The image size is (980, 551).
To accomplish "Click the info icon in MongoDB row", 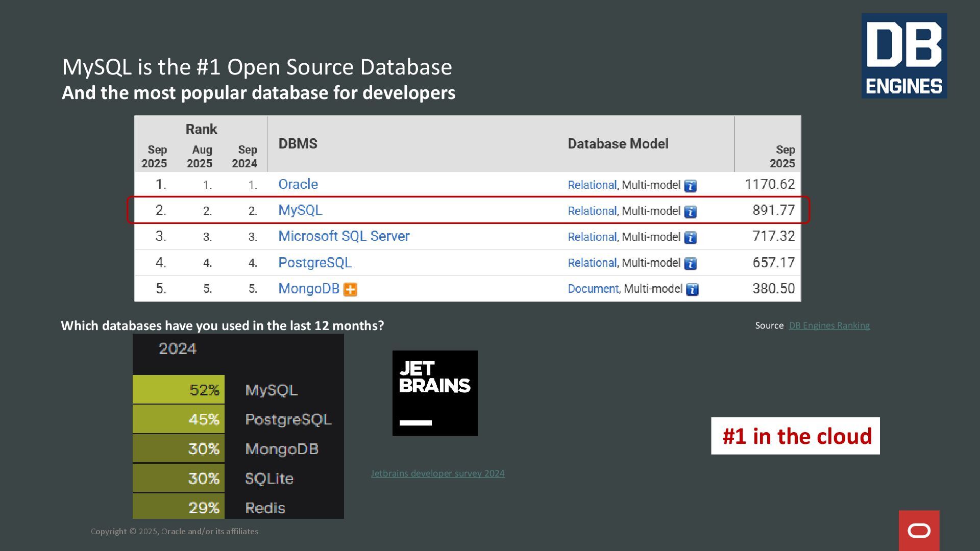I will (x=692, y=290).
